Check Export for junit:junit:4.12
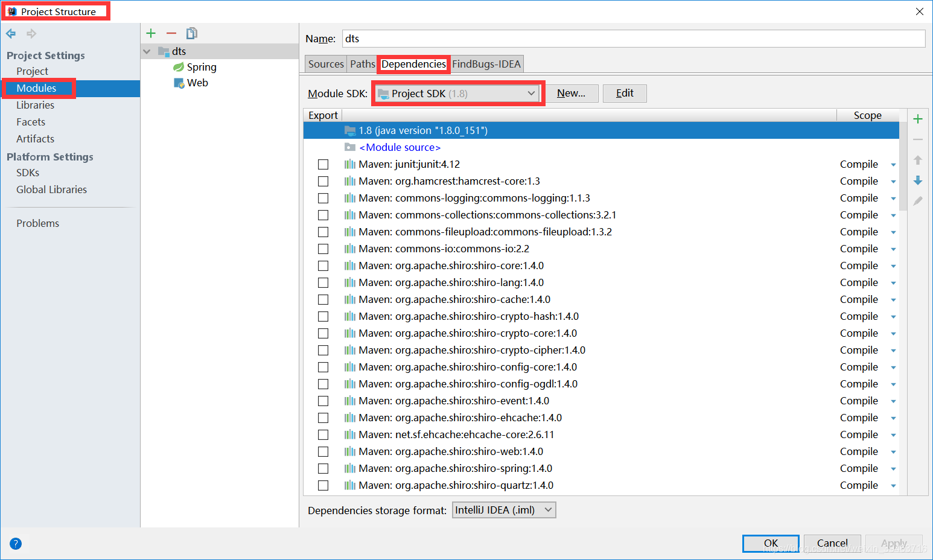 click(323, 164)
